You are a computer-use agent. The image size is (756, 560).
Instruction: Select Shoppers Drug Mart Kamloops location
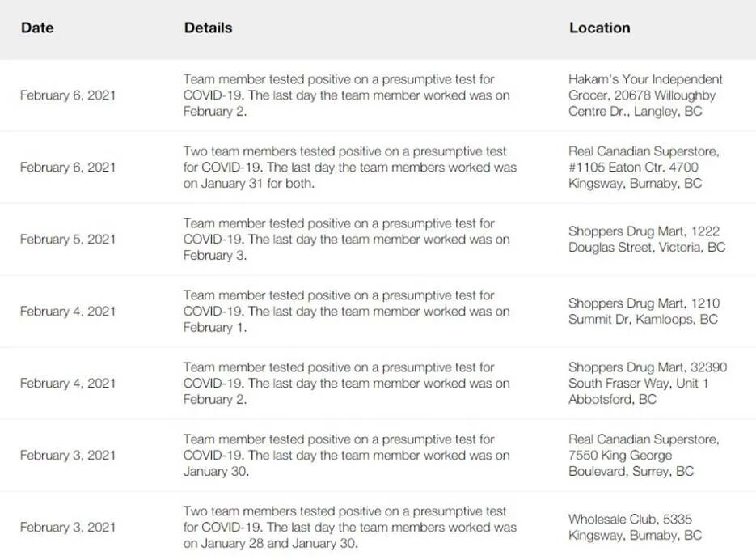click(x=644, y=311)
